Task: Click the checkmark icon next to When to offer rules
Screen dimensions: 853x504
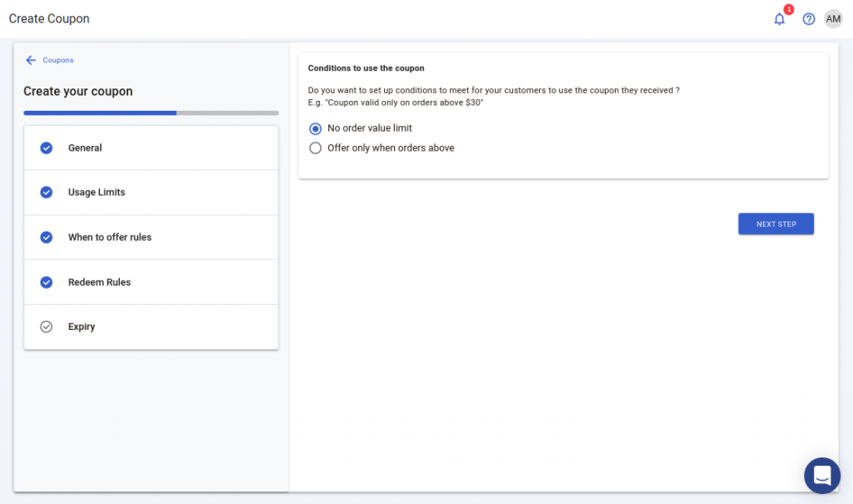Action: click(47, 237)
